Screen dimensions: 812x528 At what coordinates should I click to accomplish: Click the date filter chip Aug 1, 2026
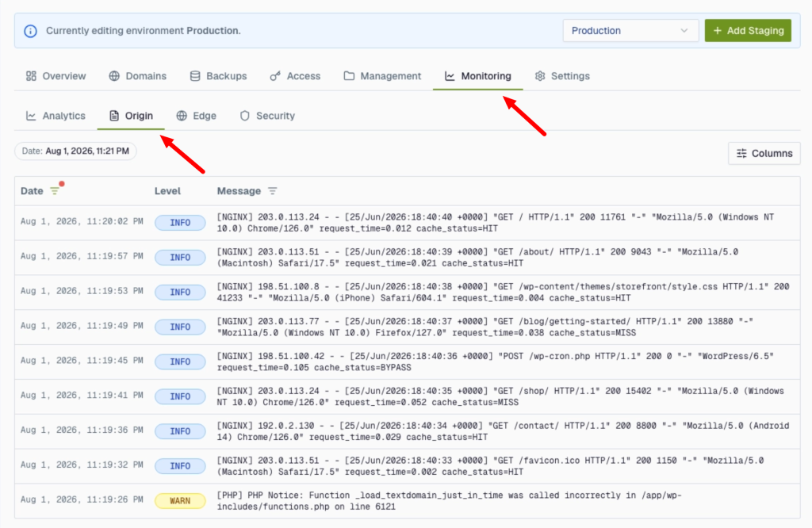click(x=75, y=151)
